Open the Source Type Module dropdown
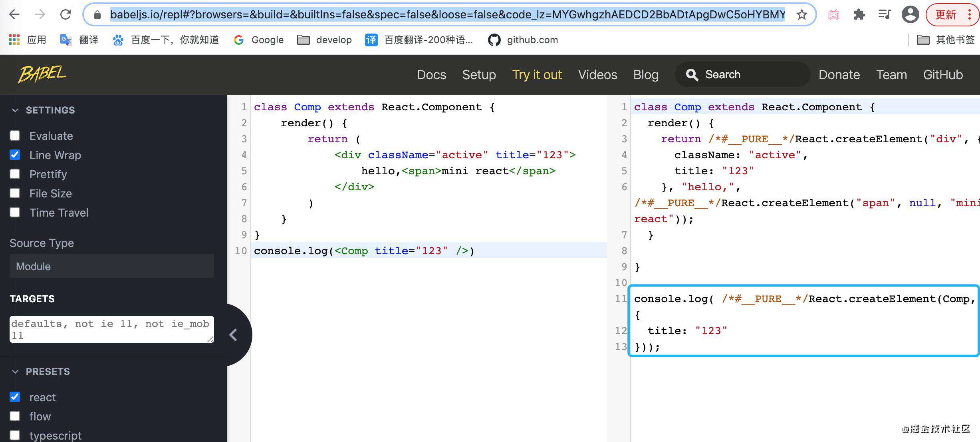980x442 pixels. pos(112,266)
